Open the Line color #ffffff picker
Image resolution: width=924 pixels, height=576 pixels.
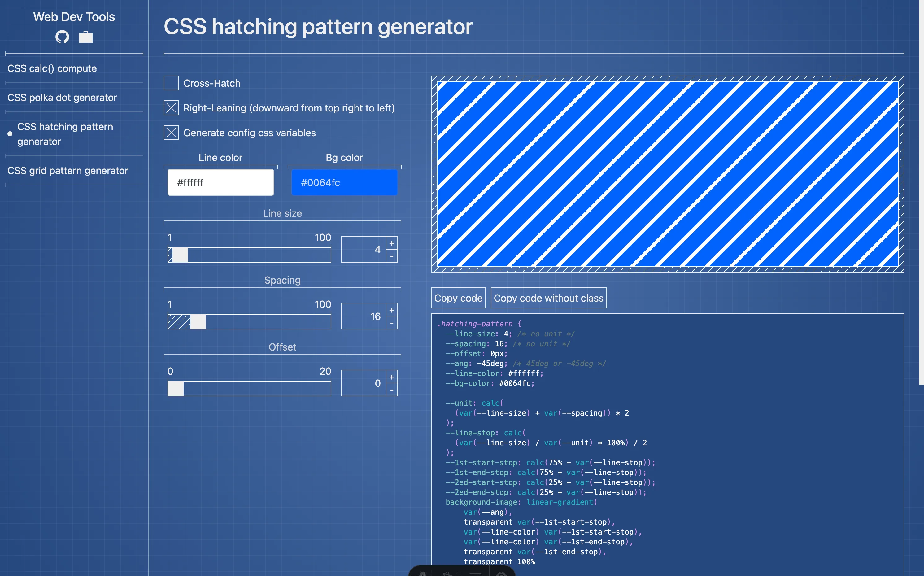click(220, 182)
